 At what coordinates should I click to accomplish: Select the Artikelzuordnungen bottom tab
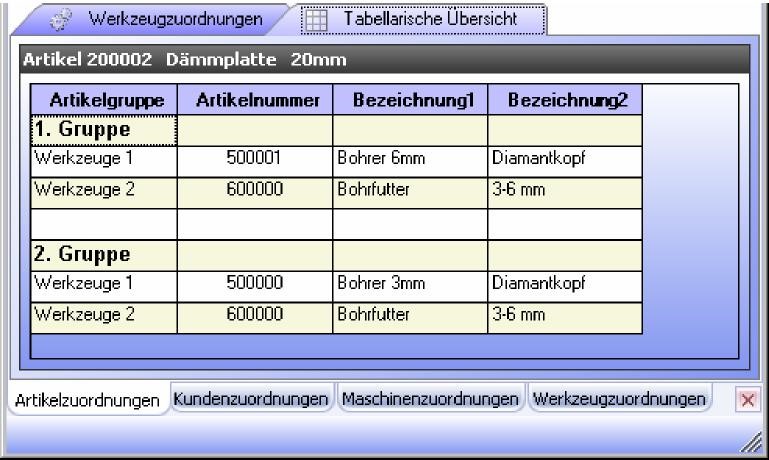[x=87, y=401]
